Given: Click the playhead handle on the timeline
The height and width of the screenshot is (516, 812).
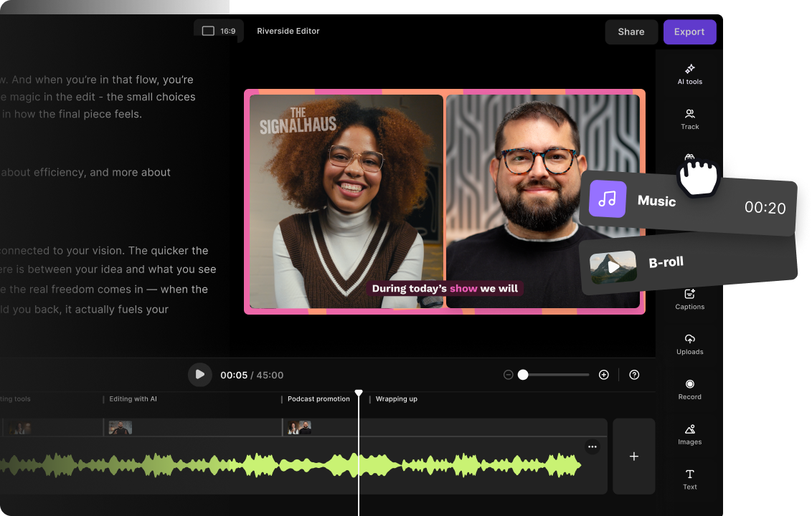Looking at the screenshot, I should [x=359, y=393].
